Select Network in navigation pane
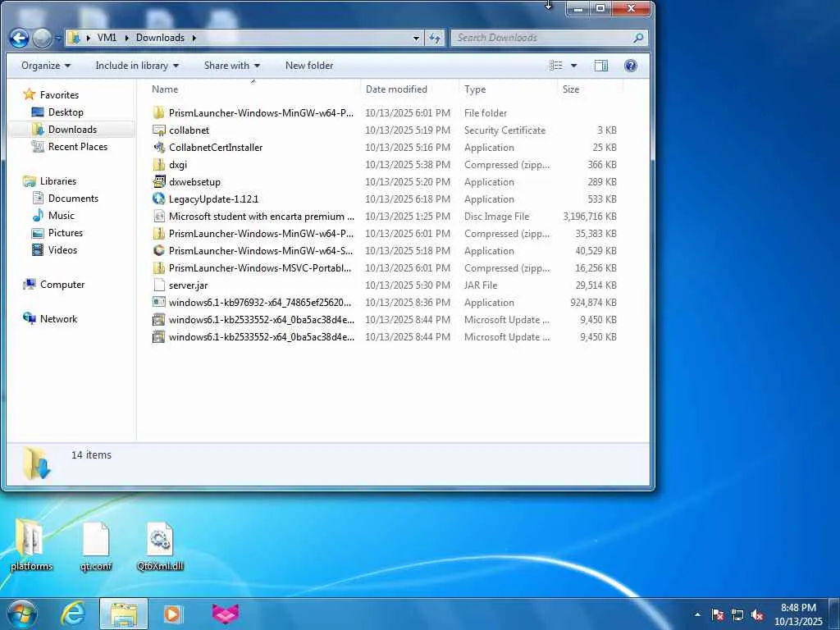This screenshot has width=840, height=630. (x=58, y=319)
